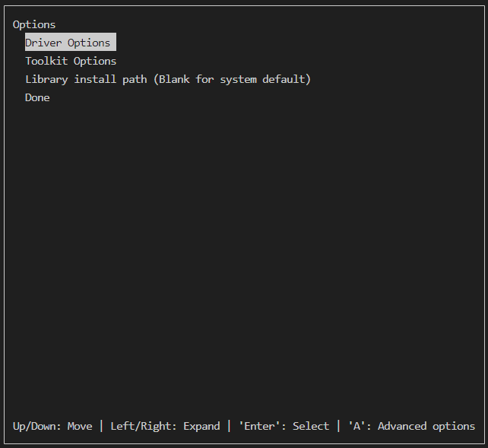The image size is (488, 448).
Task: Click the empty terminal area below Done
Action: point(243,251)
